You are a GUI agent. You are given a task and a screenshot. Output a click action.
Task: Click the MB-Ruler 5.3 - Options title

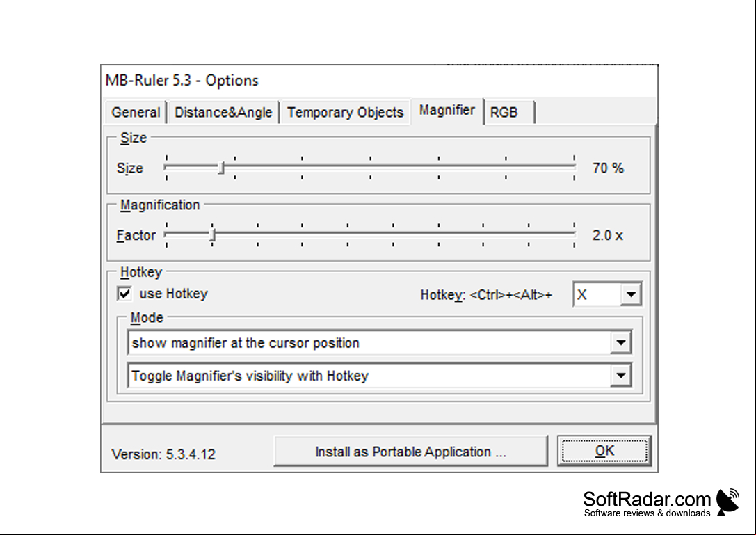(x=182, y=80)
